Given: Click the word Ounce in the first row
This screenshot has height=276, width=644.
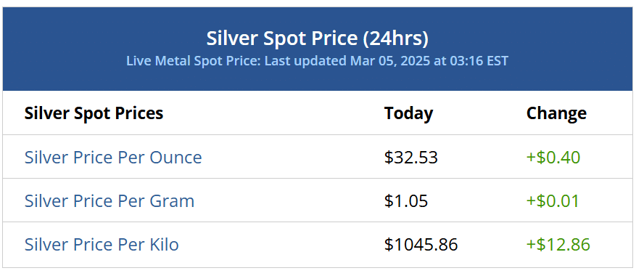Looking at the screenshot, I should 176,158.
